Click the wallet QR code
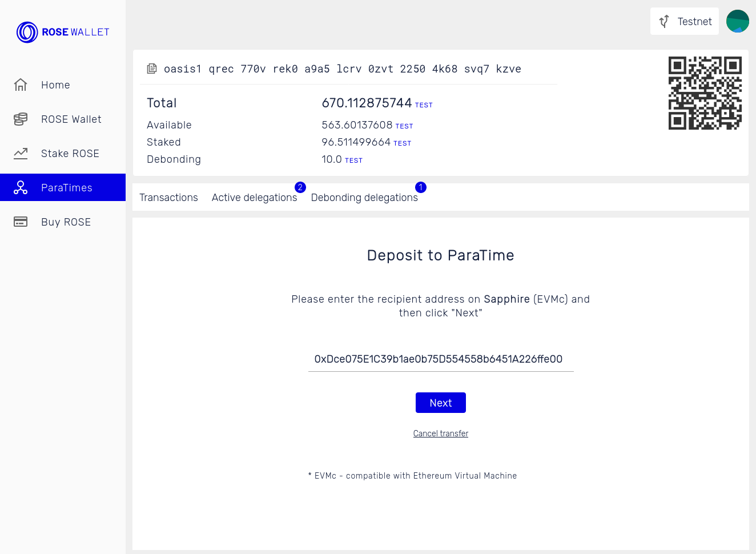756x554 pixels. pyautogui.click(x=705, y=93)
